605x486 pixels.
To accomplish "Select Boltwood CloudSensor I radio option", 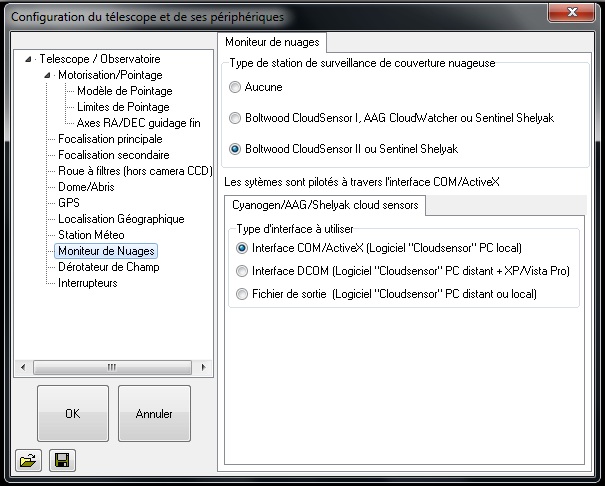I will click(235, 118).
